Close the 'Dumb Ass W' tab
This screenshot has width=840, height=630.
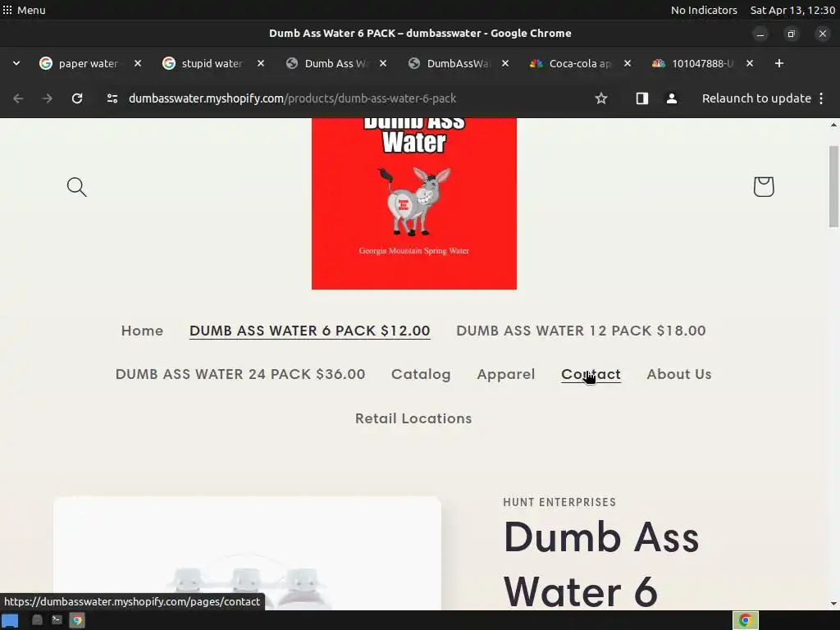point(383,63)
